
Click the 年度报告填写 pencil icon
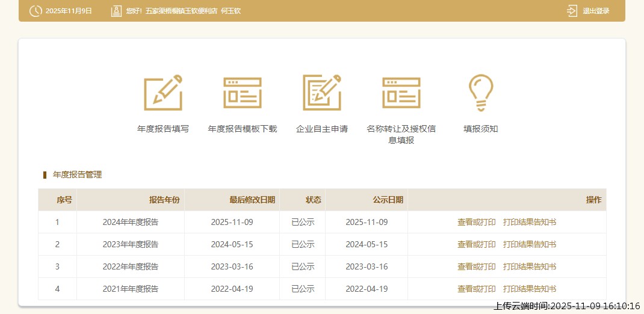point(163,93)
